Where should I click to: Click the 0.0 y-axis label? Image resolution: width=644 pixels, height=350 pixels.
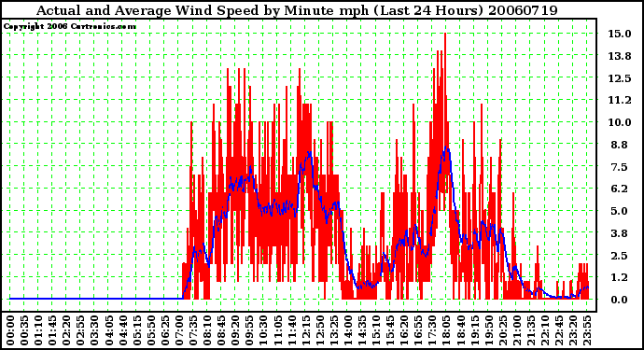click(x=620, y=300)
